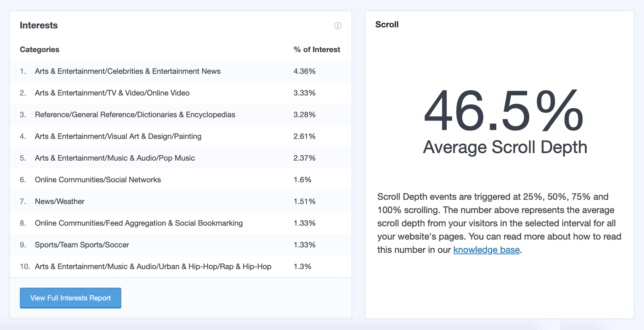Select the Visual Art & Design/Painting category
The height and width of the screenshot is (330, 644).
[118, 136]
